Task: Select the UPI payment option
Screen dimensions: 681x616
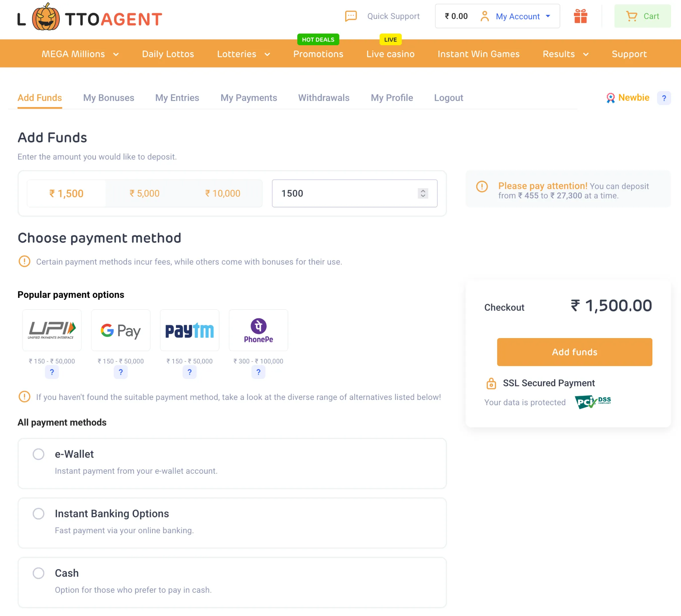Action: point(52,330)
